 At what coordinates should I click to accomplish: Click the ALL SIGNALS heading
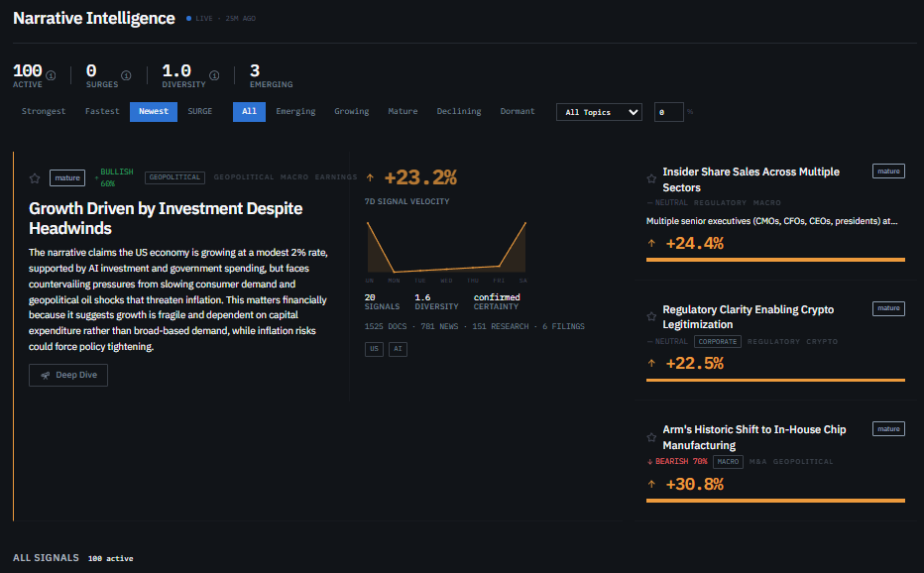(x=46, y=558)
